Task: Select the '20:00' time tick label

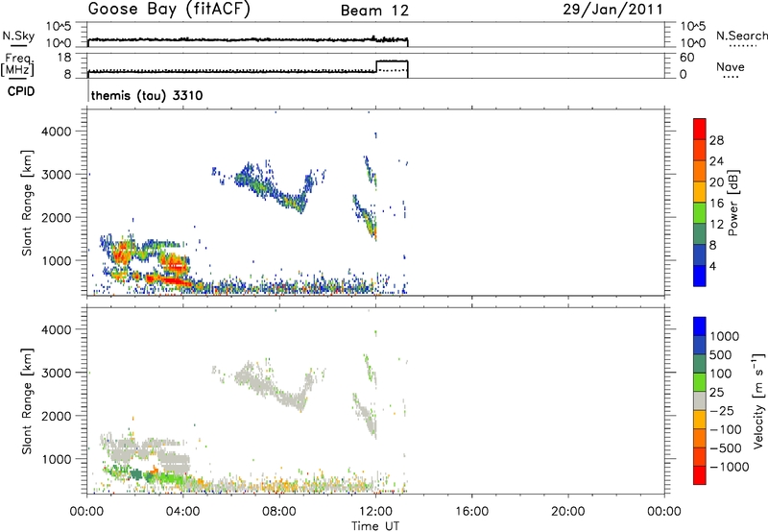Action: [x=567, y=512]
